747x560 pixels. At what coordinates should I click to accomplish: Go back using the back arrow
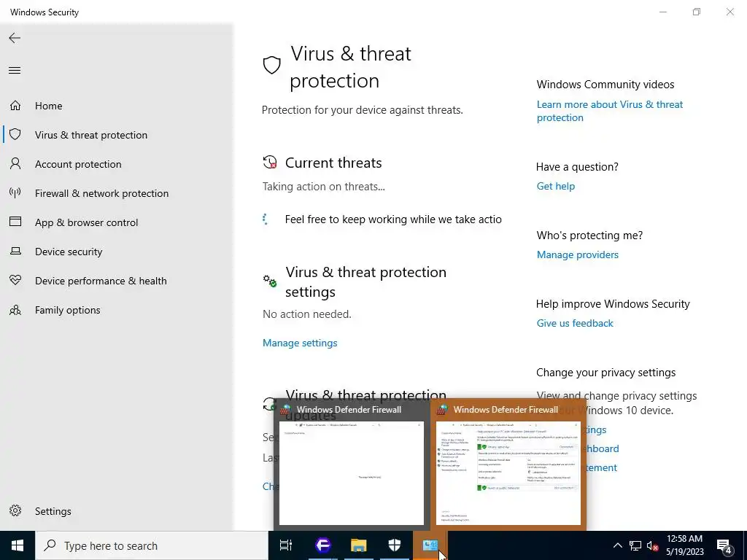click(x=15, y=38)
